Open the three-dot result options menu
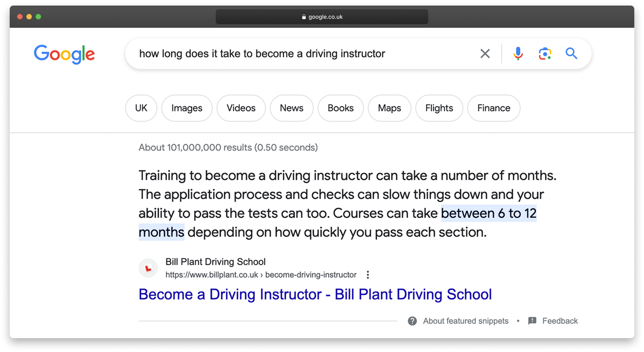Image resolution: width=644 pixels, height=352 pixels. click(368, 275)
